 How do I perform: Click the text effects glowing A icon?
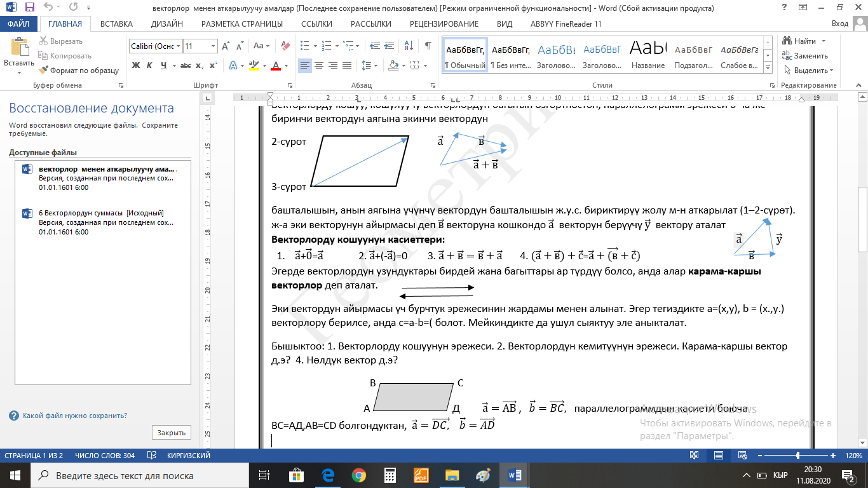coord(233,65)
